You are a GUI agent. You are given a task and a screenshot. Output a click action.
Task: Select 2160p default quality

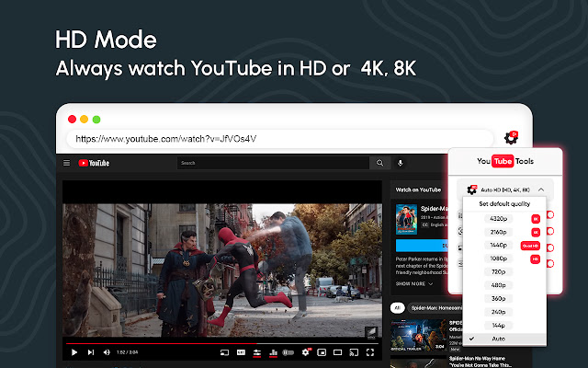click(498, 232)
